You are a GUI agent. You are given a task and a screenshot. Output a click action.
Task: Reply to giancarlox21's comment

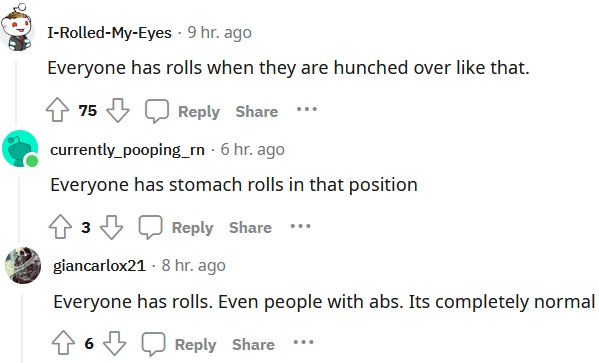pos(196,345)
